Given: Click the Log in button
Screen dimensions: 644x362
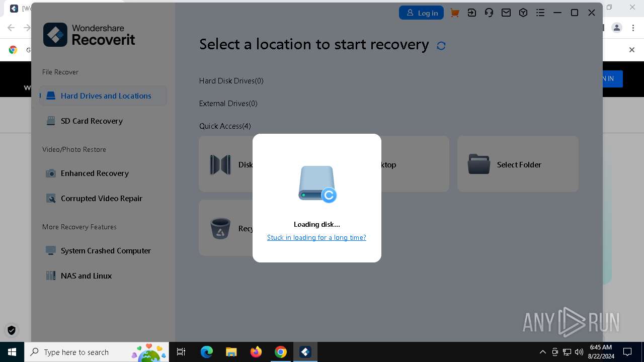Looking at the screenshot, I should click(421, 13).
